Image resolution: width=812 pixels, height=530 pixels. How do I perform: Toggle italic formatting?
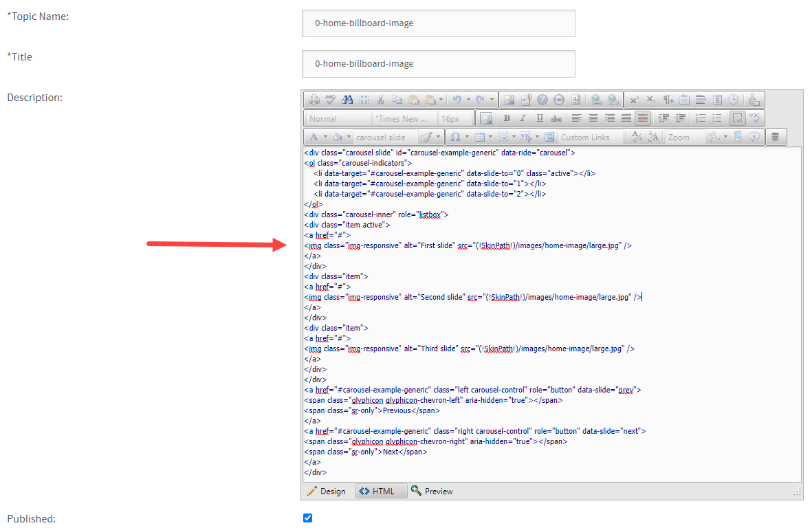click(x=523, y=118)
